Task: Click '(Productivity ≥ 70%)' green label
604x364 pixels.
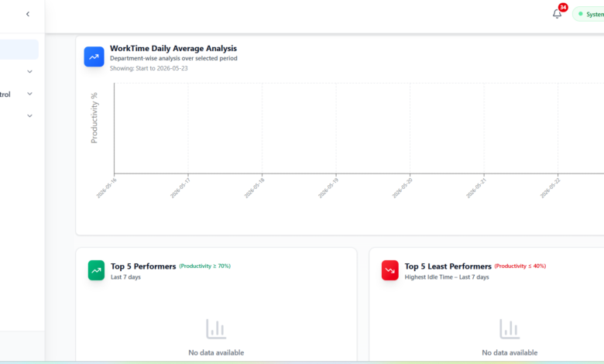Action: 205,266
